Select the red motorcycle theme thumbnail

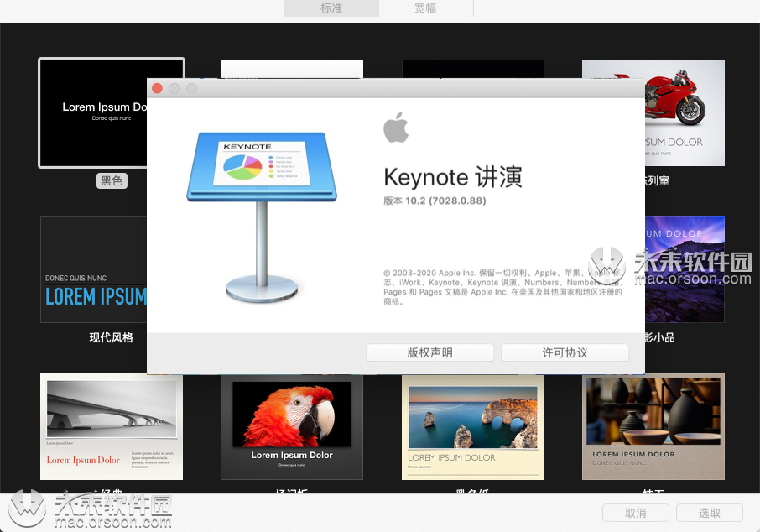click(x=685, y=112)
